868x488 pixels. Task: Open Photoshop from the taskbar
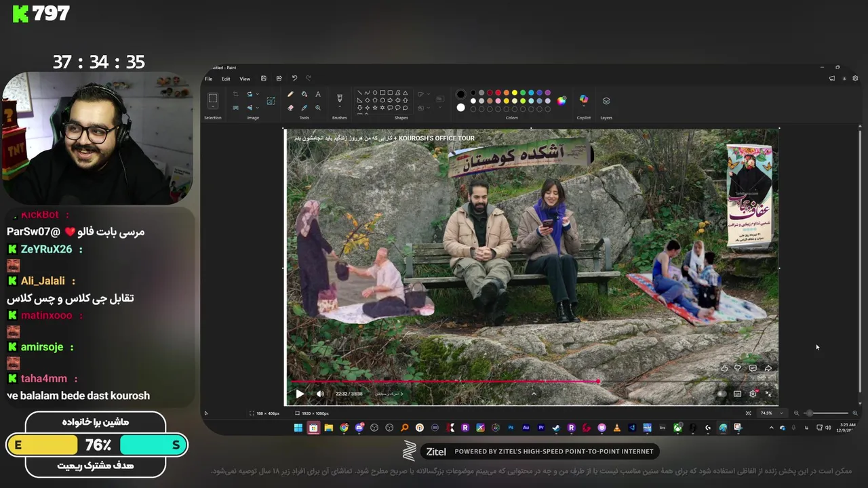(511, 428)
